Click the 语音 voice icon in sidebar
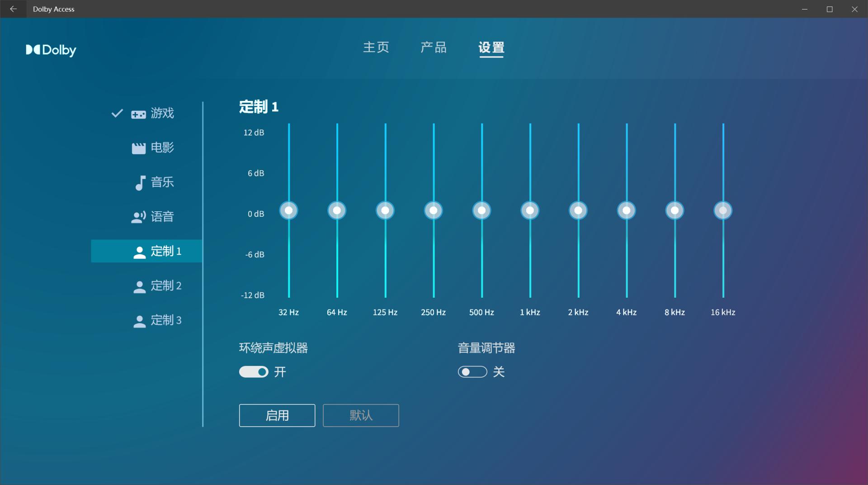 coord(139,217)
